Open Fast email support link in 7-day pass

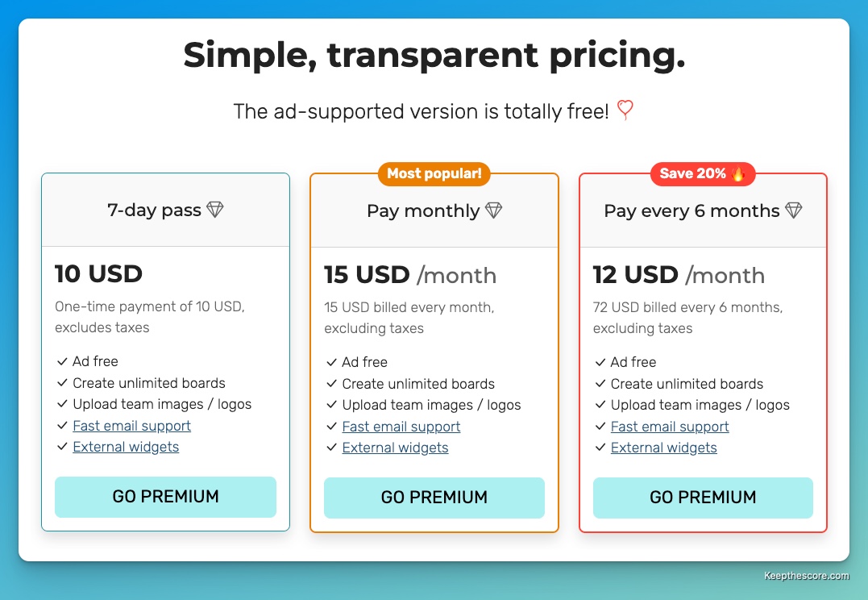point(131,426)
